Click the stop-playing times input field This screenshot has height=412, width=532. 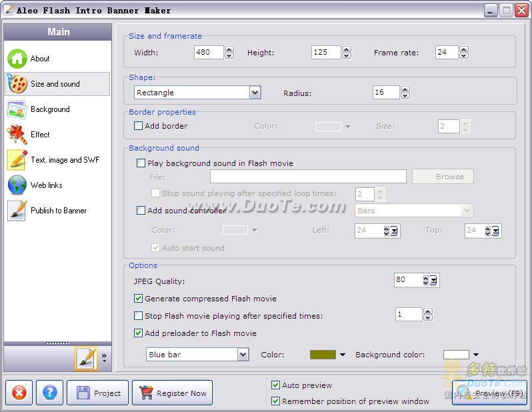pos(409,314)
